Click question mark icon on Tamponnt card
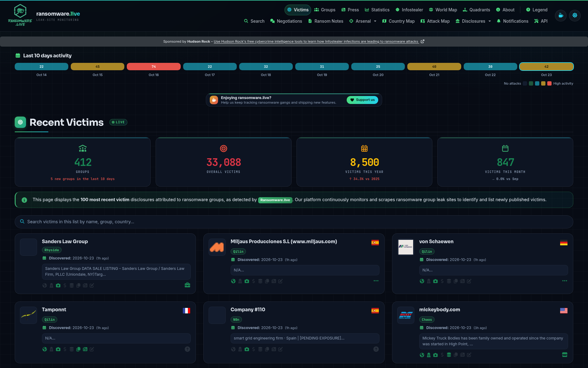 click(x=187, y=349)
